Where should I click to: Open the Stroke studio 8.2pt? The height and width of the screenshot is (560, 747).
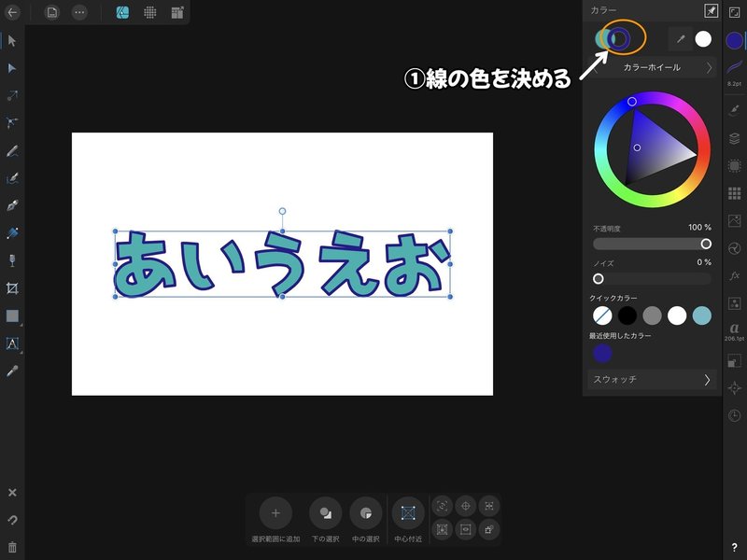click(734, 72)
